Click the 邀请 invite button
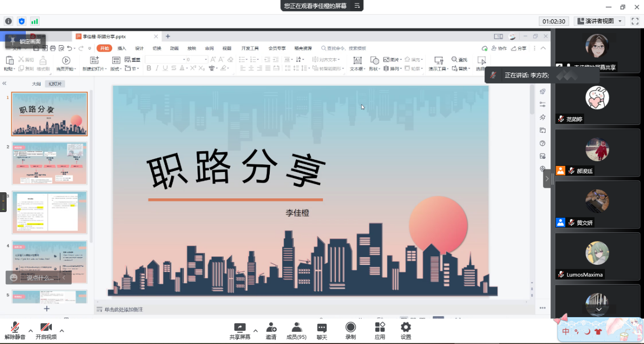 pyautogui.click(x=271, y=330)
